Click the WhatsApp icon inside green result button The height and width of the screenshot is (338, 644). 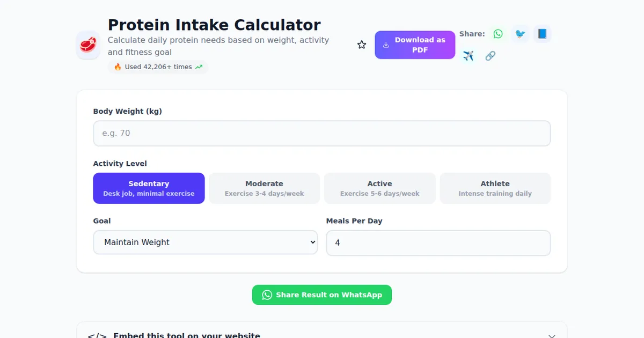pyautogui.click(x=267, y=295)
